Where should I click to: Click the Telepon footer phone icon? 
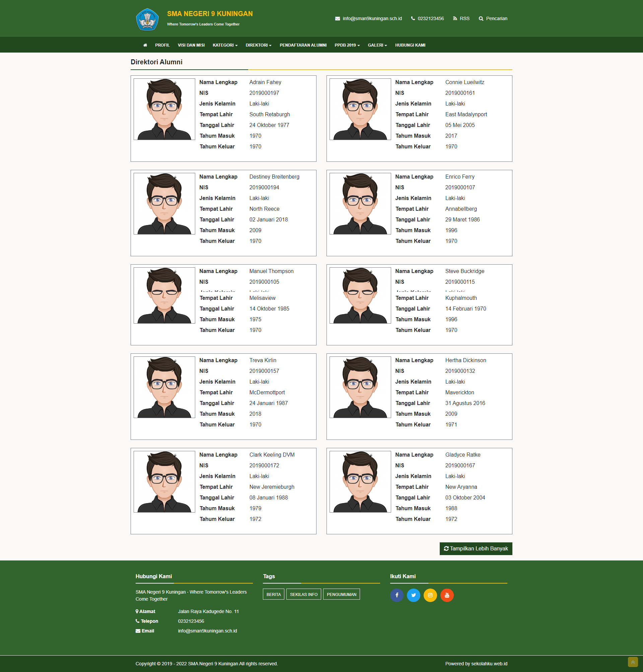(x=137, y=621)
